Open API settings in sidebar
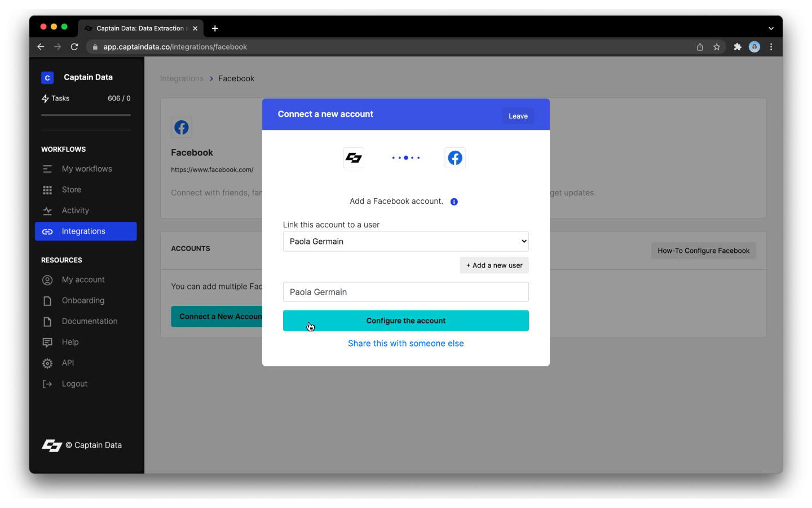Screen dimensions: 812x508 [x=86, y=363]
